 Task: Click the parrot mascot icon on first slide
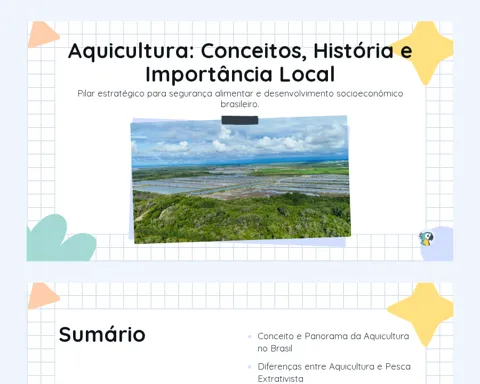pos(426,239)
